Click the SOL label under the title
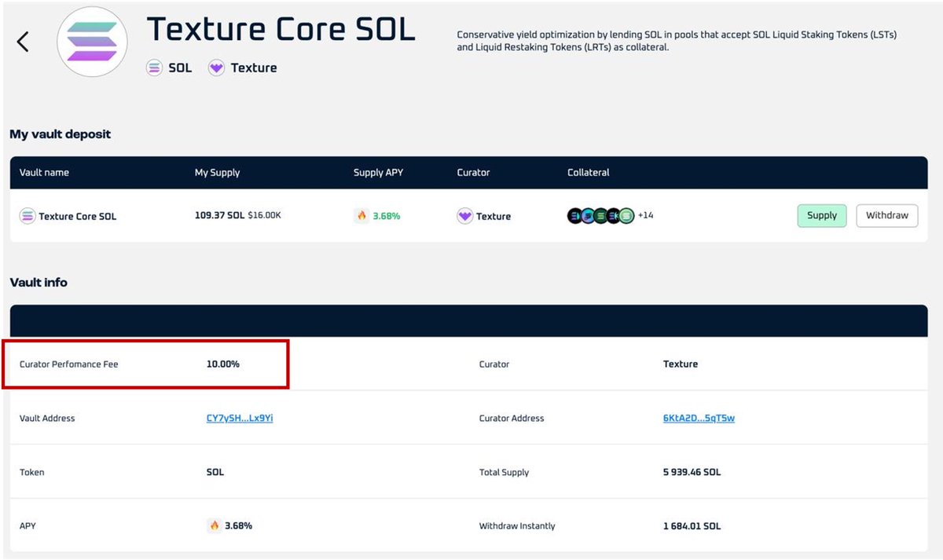The height and width of the screenshot is (560, 943). (x=180, y=68)
